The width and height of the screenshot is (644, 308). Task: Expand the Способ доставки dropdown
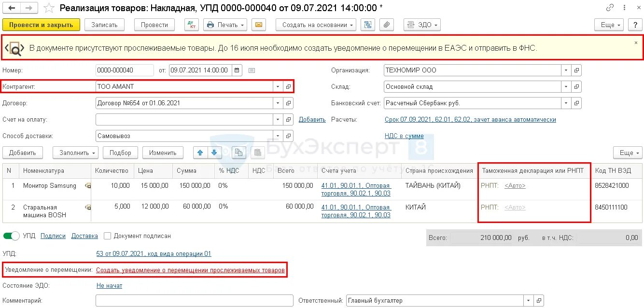[x=278, y=136]
